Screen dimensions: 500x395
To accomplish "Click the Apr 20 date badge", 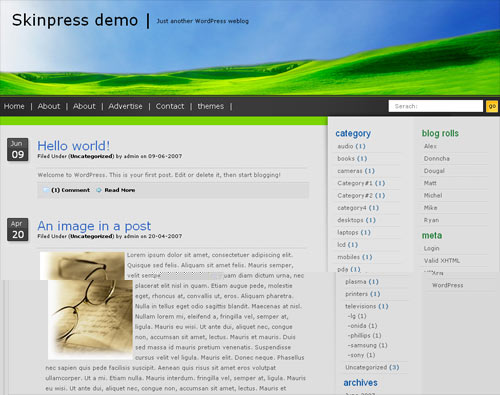I will tap(18, 230).
